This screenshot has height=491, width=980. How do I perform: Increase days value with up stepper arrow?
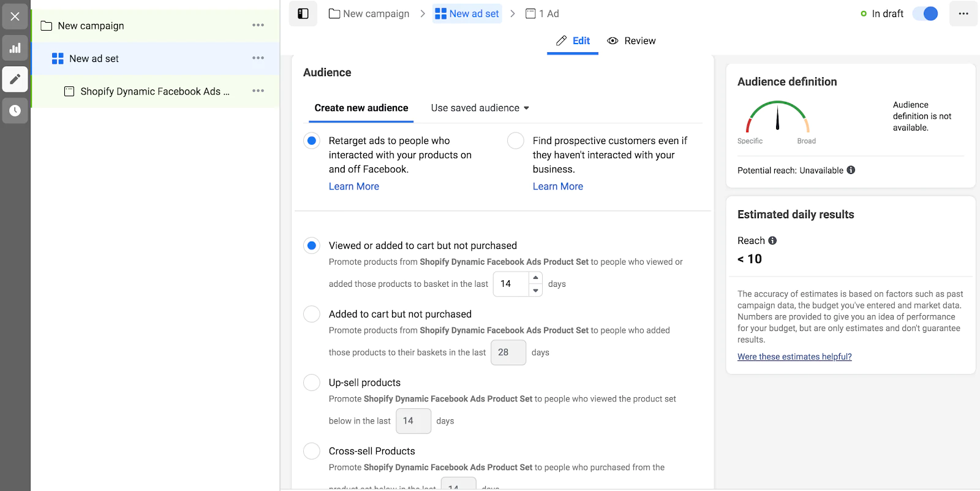tap(536, 278)
